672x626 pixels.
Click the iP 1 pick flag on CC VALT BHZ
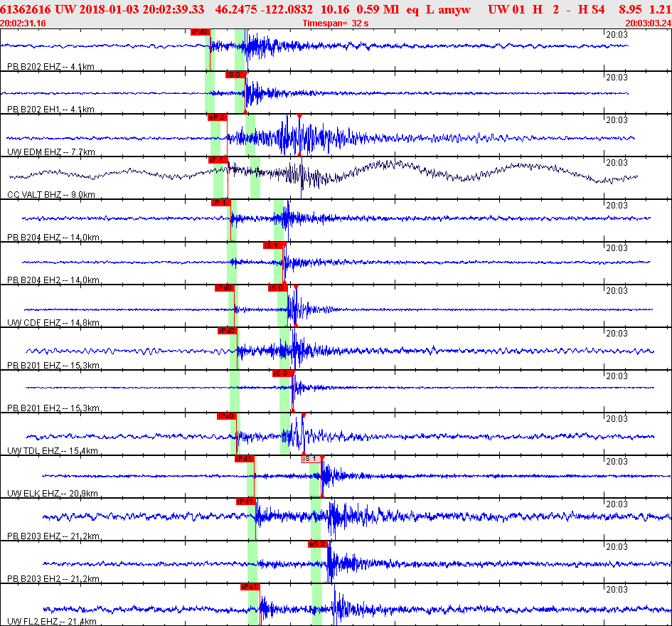click(218, 160)
